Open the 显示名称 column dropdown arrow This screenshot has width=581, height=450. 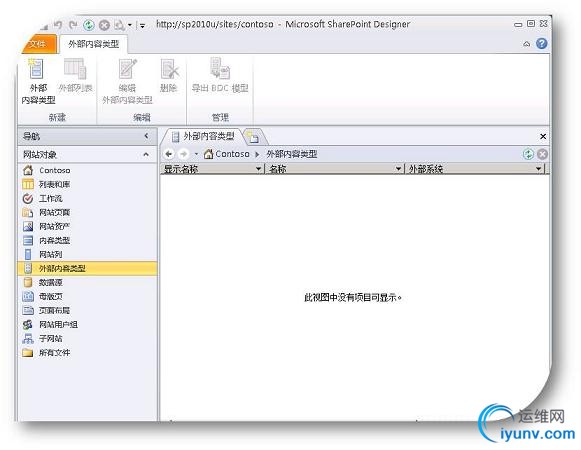[258, 169]
